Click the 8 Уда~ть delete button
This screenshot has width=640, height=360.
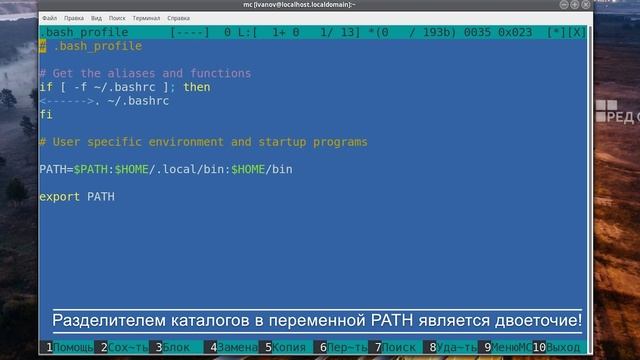pos(450,347)
